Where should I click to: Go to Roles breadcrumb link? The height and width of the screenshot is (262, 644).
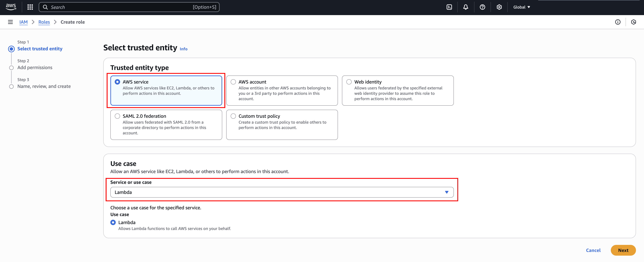(x=44, y=22)
